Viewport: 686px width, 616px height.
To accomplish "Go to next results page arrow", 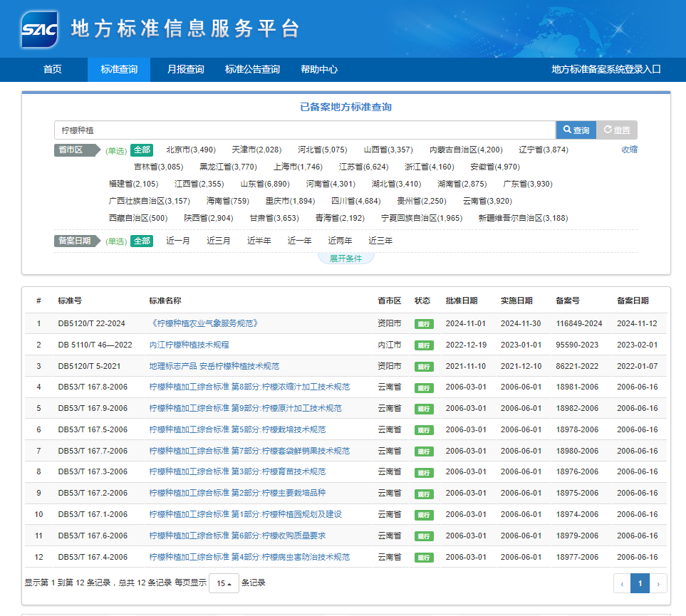I will (658, 583).
